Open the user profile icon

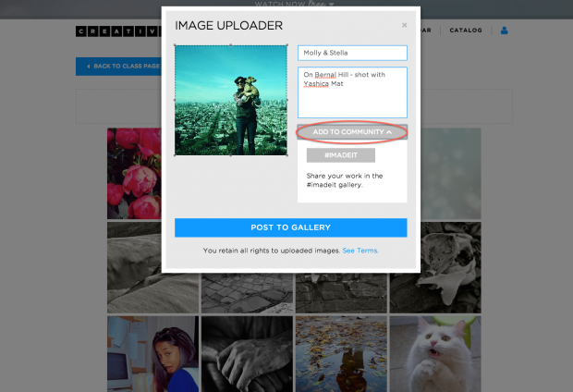(x=505, y=31)
